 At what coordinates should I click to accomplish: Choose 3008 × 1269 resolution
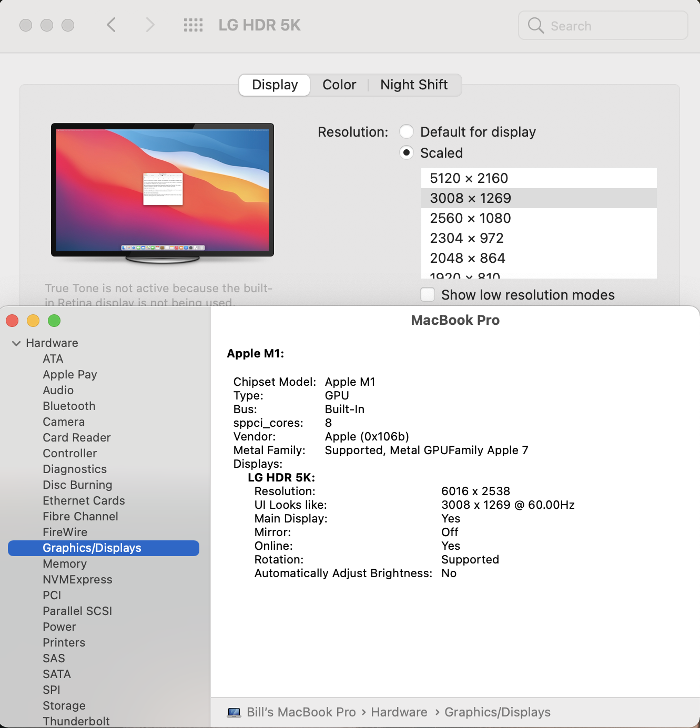pyautogui.click(x=539, y=198)
